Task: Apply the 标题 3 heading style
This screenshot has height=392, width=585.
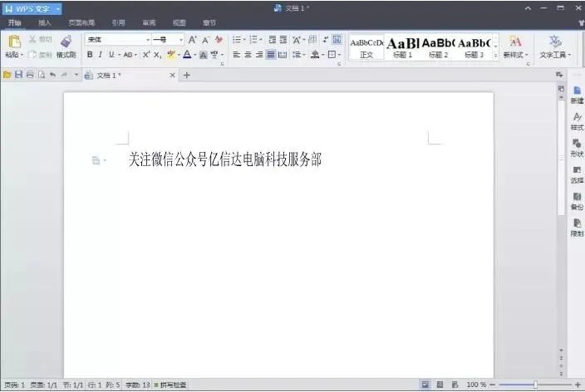Action: pyautogui.click(x=474, y=47)
